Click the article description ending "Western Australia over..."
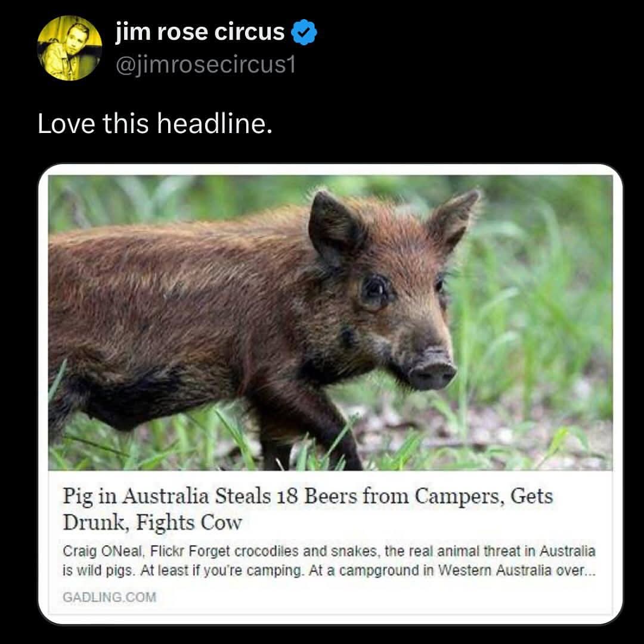 pos(329,561)
